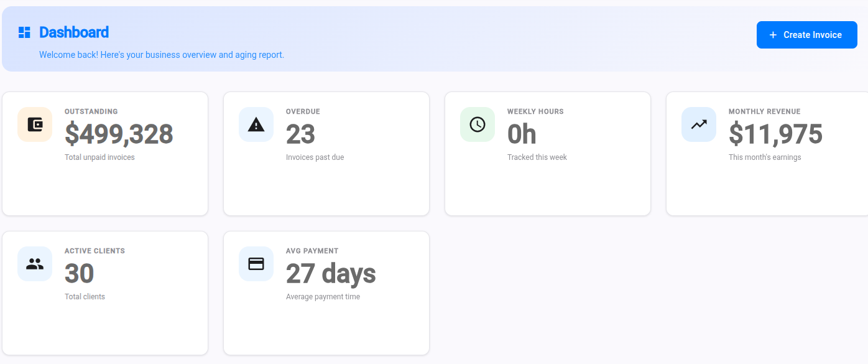Click the active clients number 30
The image size is (868, 364).
coord(80,274)
